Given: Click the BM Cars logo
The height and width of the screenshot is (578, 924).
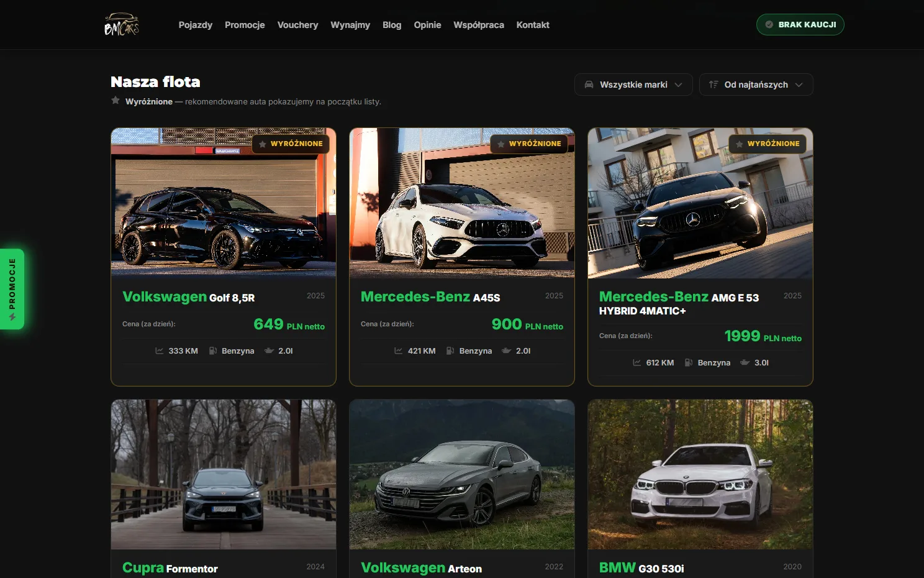Looking at the screenshot, I should [122, 24].
